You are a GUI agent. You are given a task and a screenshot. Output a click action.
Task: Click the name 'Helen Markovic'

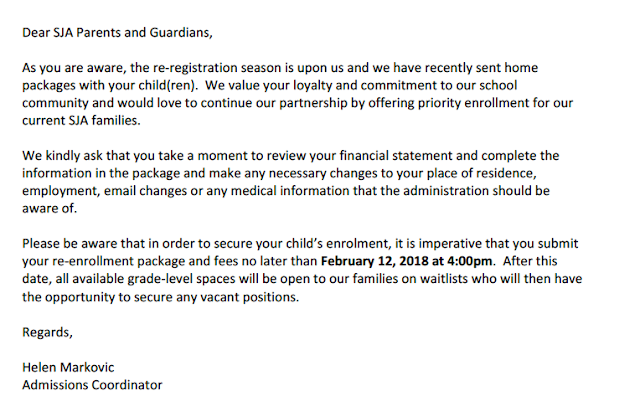click(x=68, y=367)
